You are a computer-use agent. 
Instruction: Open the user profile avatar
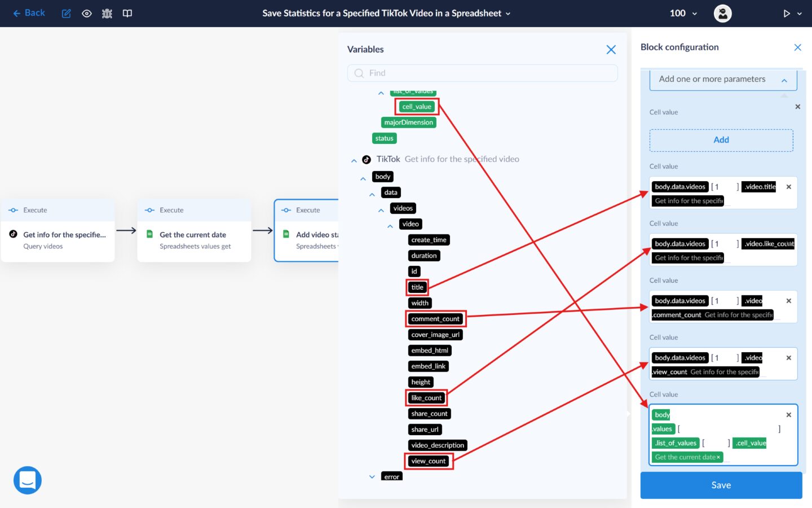[x=722, y=14]
